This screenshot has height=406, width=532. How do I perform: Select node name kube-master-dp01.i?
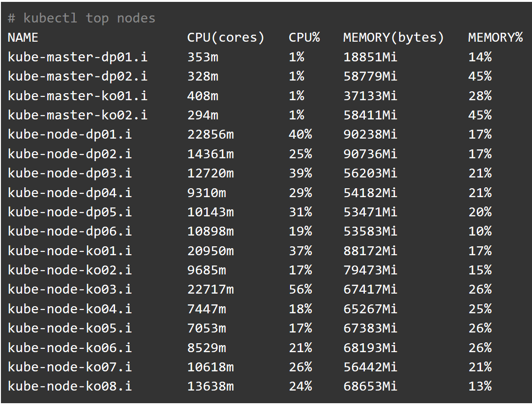78,57
